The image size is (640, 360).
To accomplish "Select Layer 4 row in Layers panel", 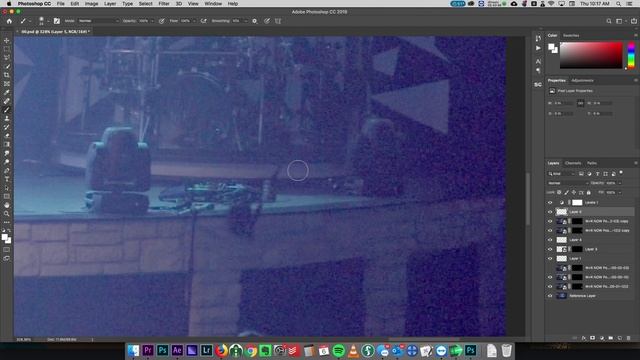I will point(591,240).
